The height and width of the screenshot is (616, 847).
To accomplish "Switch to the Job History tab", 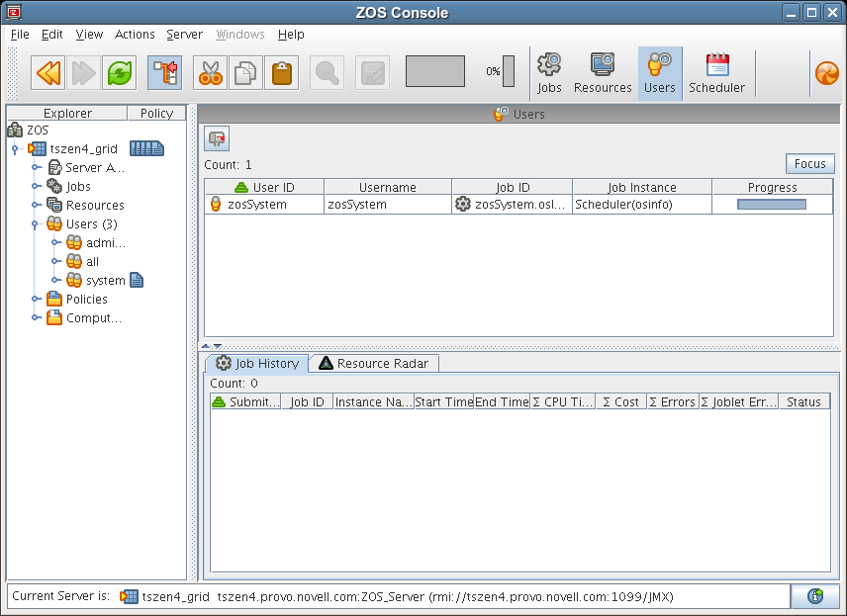I will coord(257,363).
